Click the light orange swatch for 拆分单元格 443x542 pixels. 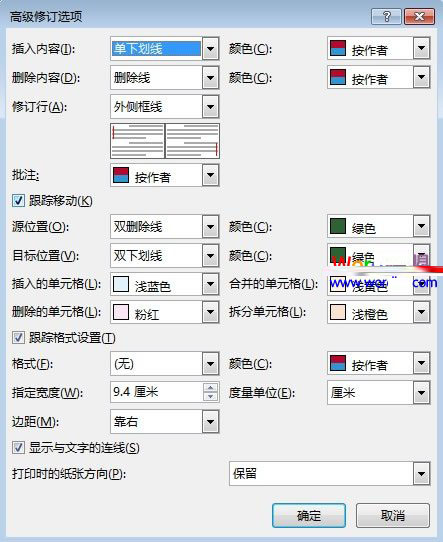(338, 312)
